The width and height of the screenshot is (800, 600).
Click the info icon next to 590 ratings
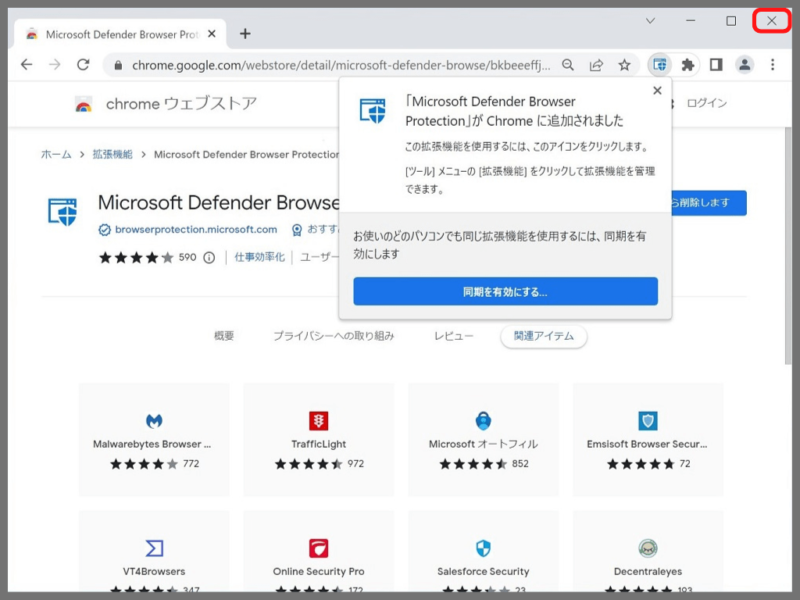click(x=207, y=257)
